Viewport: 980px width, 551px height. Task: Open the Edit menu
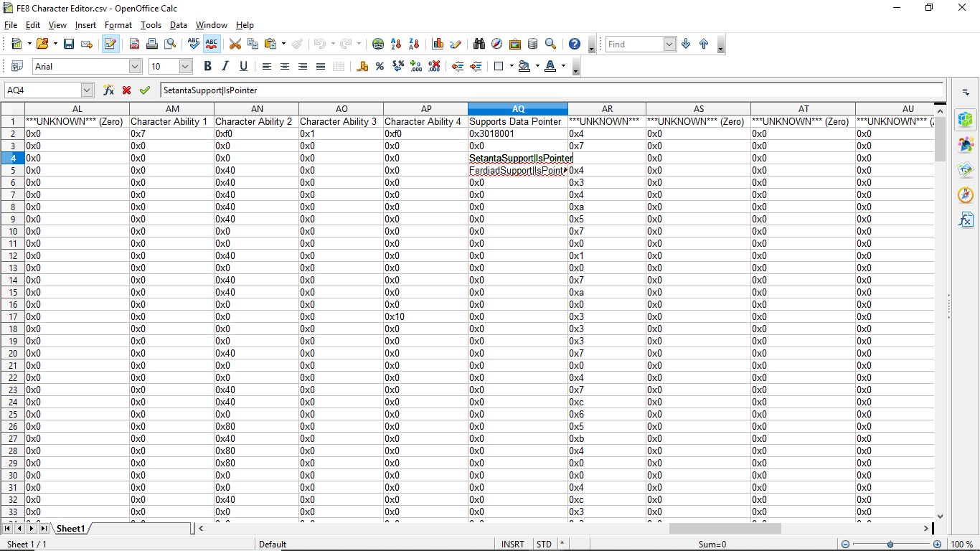tap(33, 25)
